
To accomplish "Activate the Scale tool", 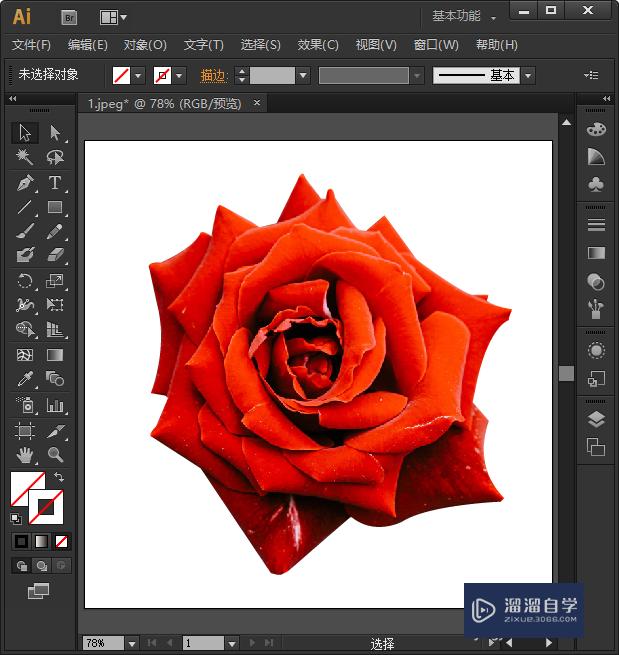I will tap(55, 281).
